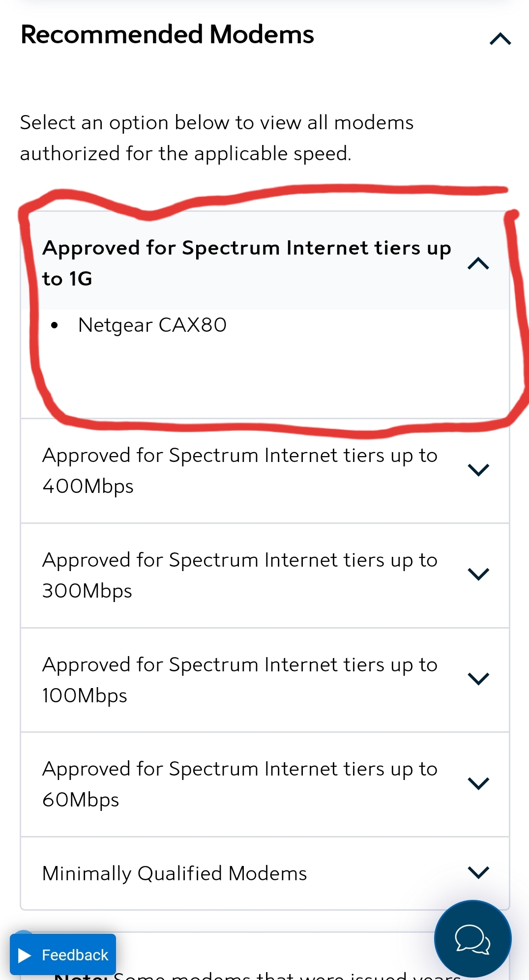Click the Recommended Modems heading

(167, 34)
